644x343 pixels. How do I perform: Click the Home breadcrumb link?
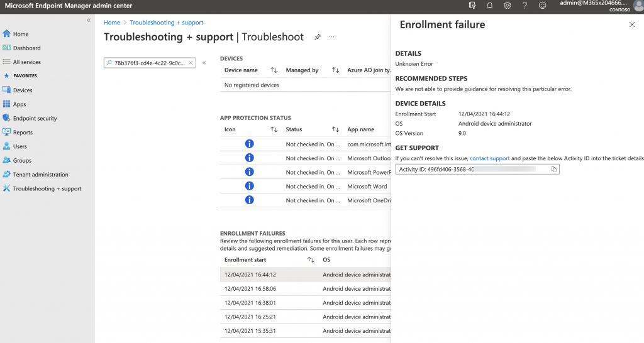coord(112,23)
